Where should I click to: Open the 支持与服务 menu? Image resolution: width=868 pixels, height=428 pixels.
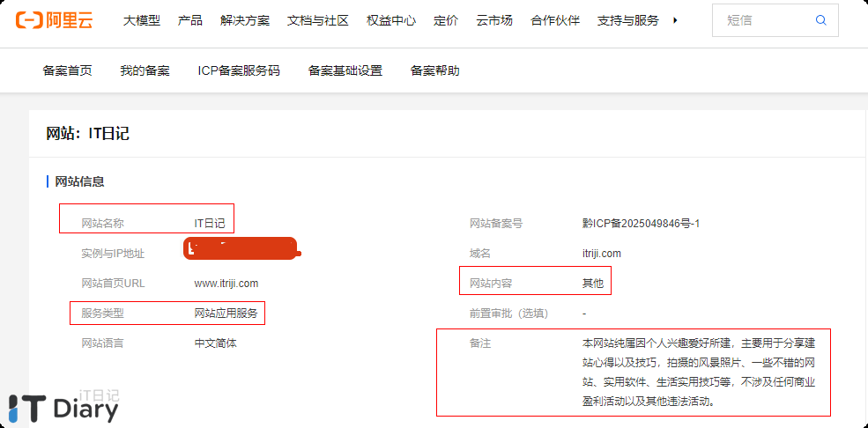click(628, 20)
